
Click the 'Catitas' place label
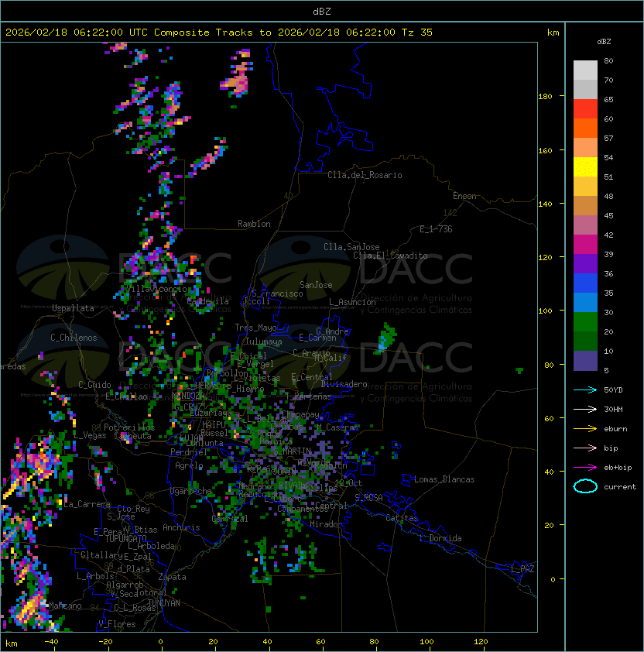402,518
